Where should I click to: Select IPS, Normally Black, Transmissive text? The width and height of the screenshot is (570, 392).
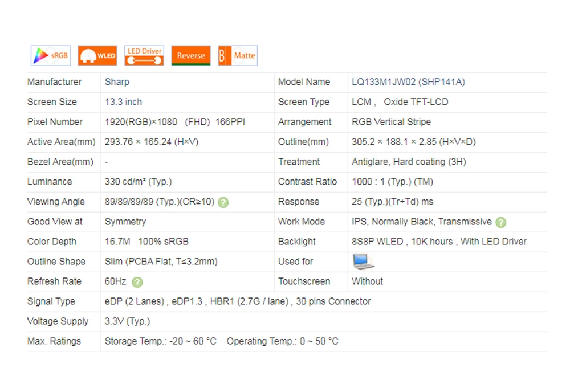(x=422, y=222)
